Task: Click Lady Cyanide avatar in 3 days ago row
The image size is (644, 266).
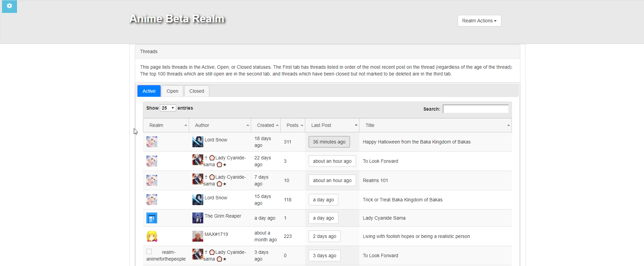Action: pos(198,254)
